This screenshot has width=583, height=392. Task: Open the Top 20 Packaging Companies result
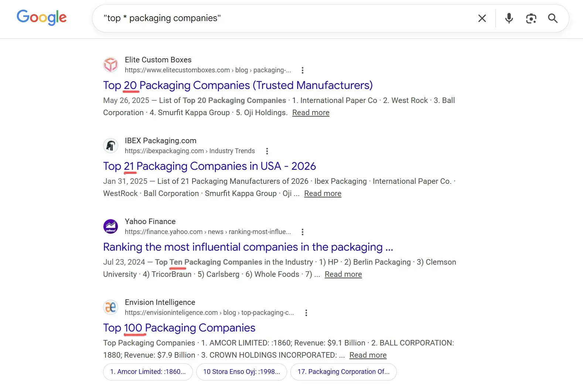238,85
